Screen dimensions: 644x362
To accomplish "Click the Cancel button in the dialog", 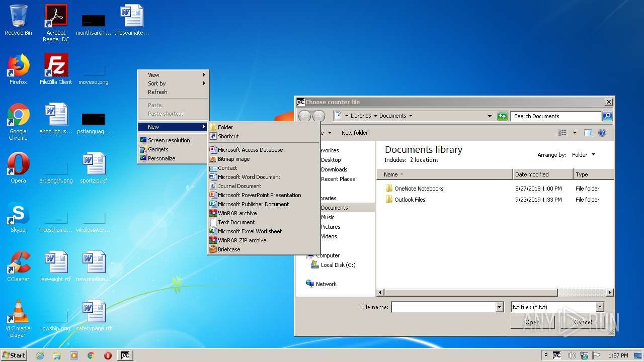I will point(583,322).
